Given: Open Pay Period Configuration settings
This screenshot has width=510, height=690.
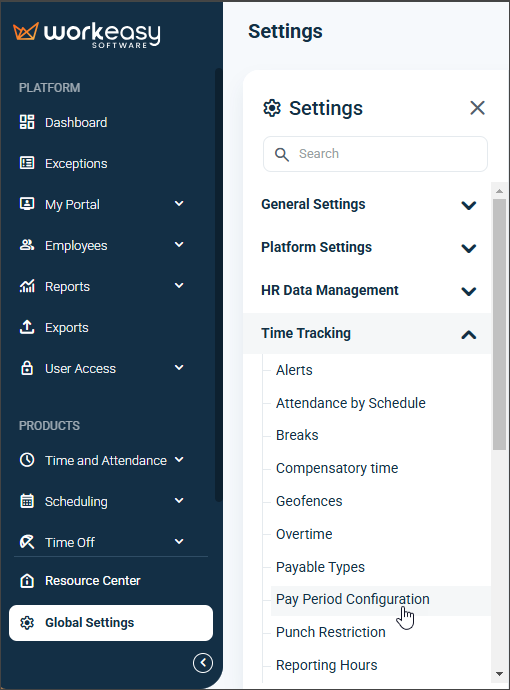Looking at the screenshot, I should click(x=352, y=599).
